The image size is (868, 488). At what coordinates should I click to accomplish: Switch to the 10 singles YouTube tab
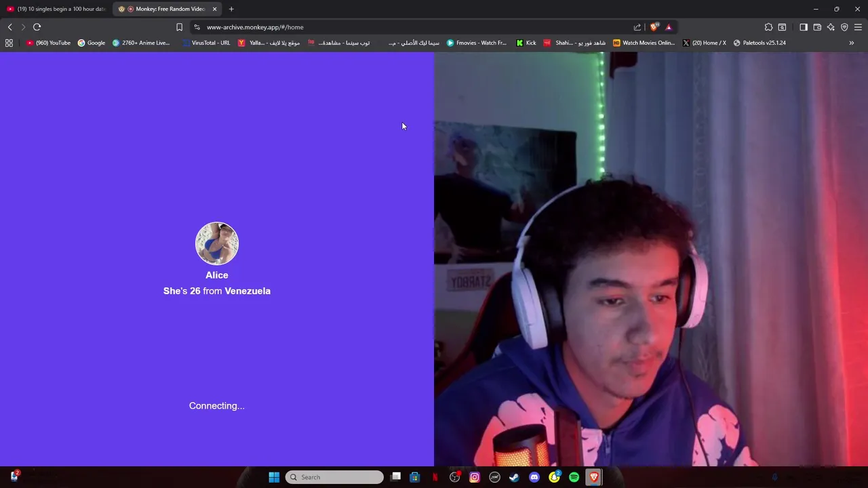(56, 9)
